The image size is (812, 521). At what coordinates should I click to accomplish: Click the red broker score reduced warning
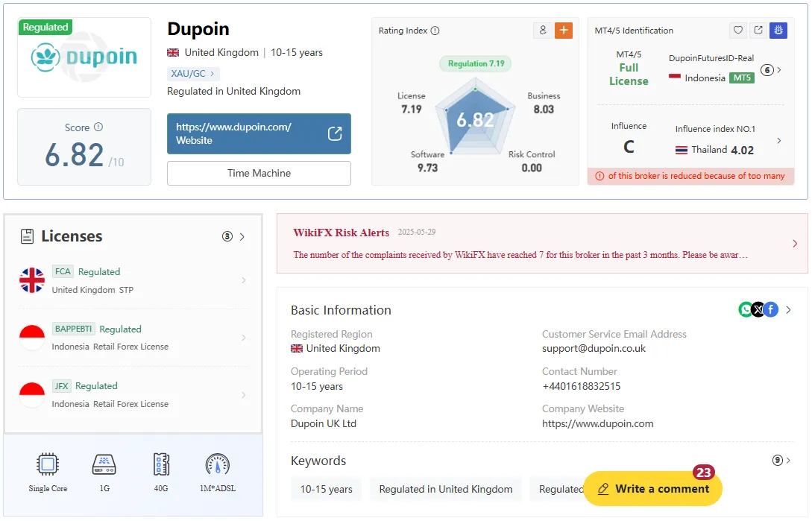pyautogui.click(x=690, y=176)
